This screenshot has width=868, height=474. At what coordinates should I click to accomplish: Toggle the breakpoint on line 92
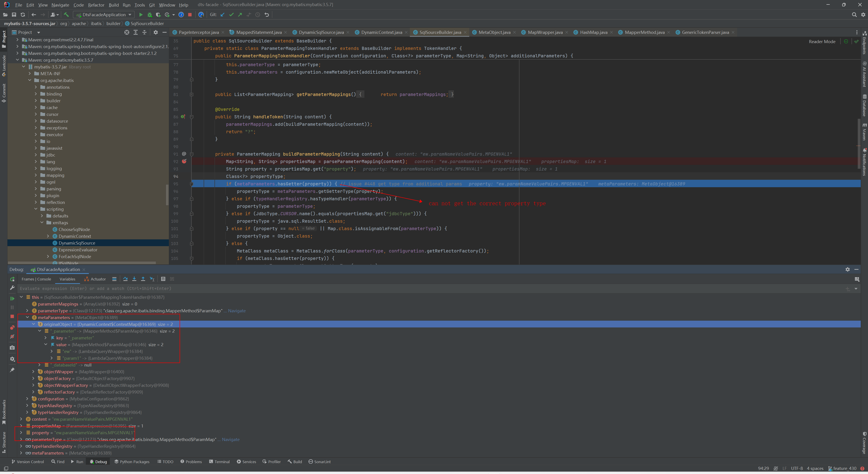184,162
